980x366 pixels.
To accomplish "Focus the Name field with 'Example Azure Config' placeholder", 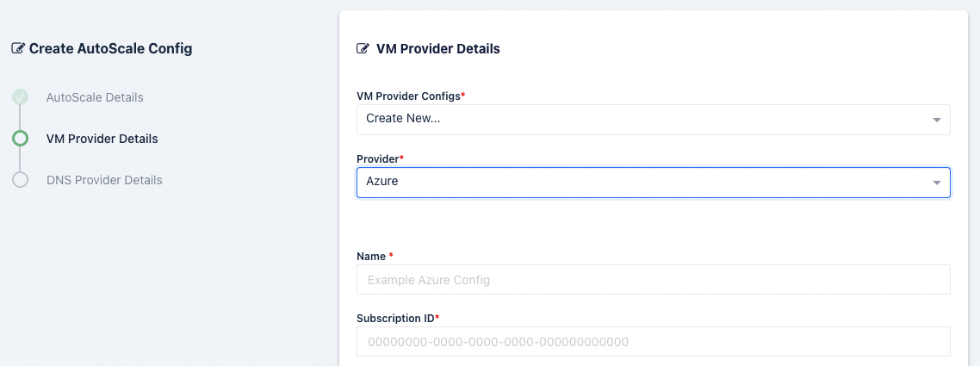I will pyautogui.click(x=653, y=280).
